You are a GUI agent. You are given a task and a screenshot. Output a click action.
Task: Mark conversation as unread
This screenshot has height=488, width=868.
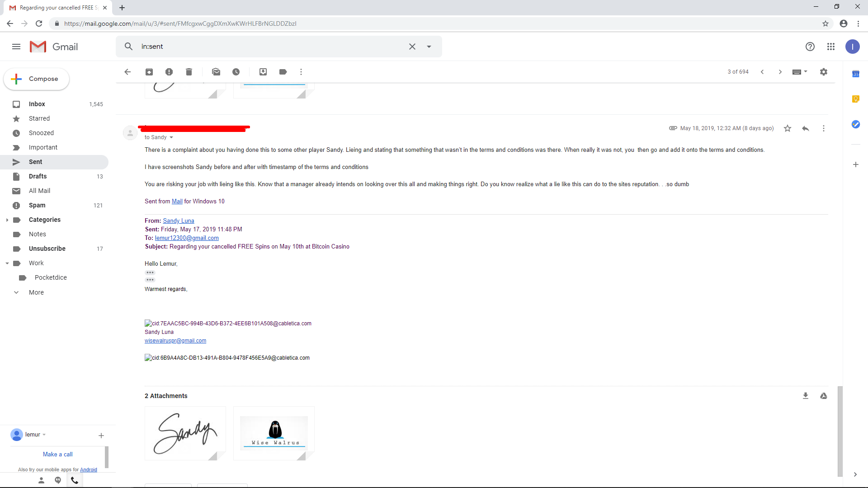[216, 72]
